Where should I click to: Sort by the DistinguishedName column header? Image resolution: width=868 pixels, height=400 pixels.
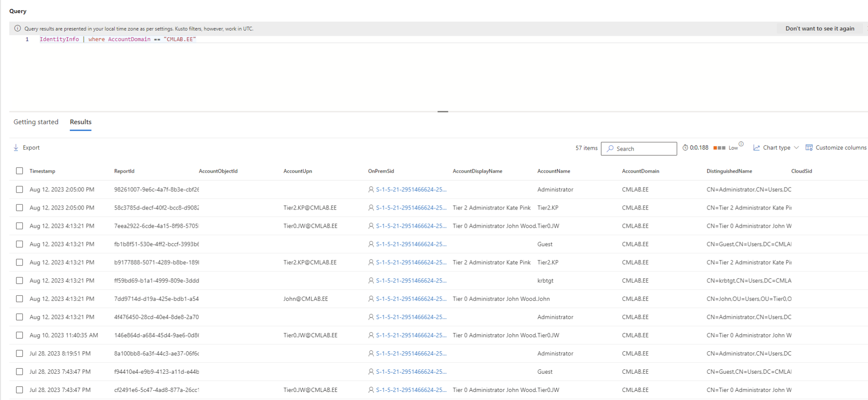point(729,171)
